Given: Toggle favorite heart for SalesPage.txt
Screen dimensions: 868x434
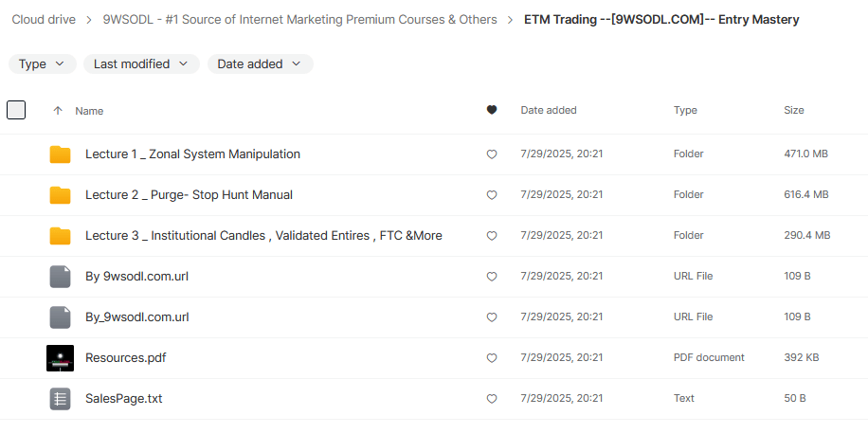Looking at the screenshot, I should pyautogui.click(x=491, y=399).
